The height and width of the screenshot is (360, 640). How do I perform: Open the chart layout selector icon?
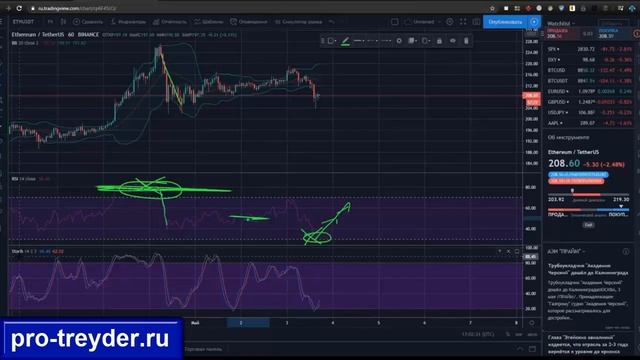[x=395, y=22]
